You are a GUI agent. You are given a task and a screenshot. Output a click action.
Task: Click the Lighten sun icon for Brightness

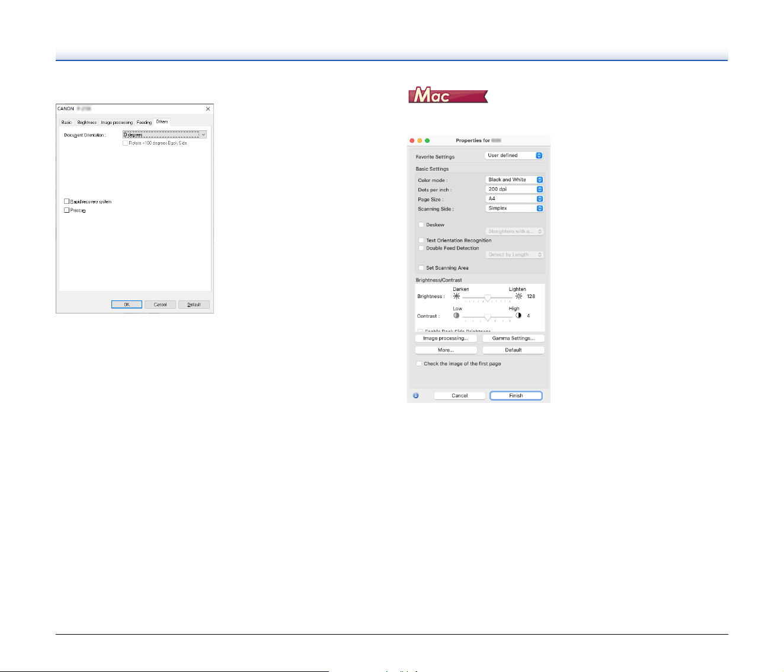click(x=519, y=296)
